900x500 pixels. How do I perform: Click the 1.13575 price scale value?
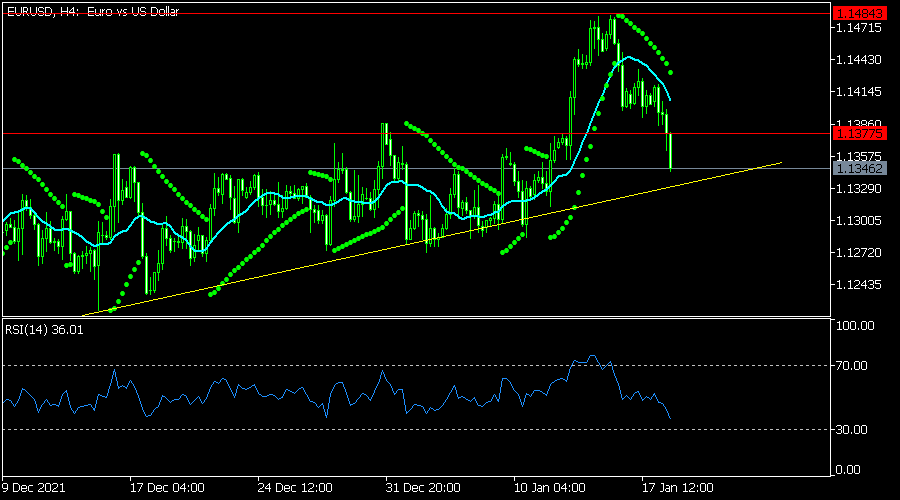click(x=859, y=156)
